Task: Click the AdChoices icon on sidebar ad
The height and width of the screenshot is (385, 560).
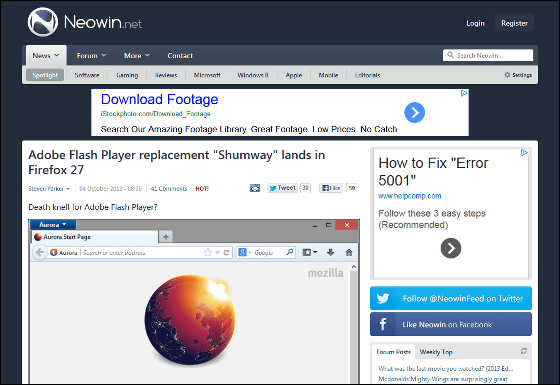Action: pyautogui.click(x=524, y=152)
